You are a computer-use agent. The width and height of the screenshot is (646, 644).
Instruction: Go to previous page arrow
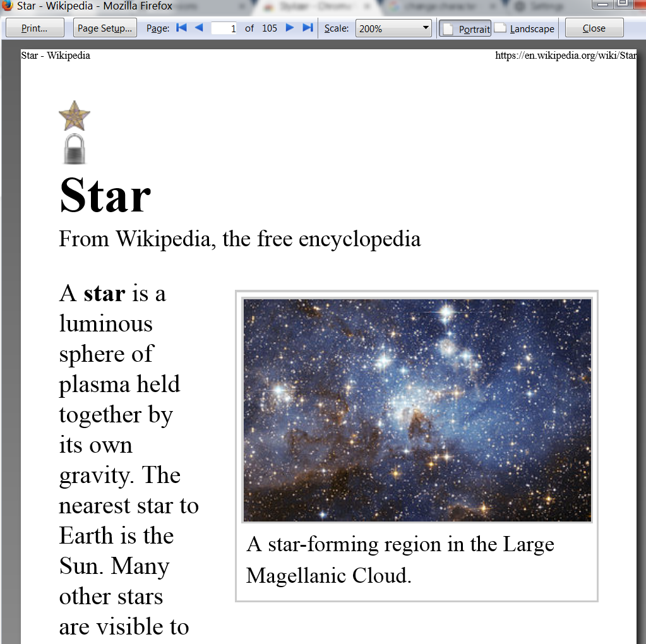(199, 28)
